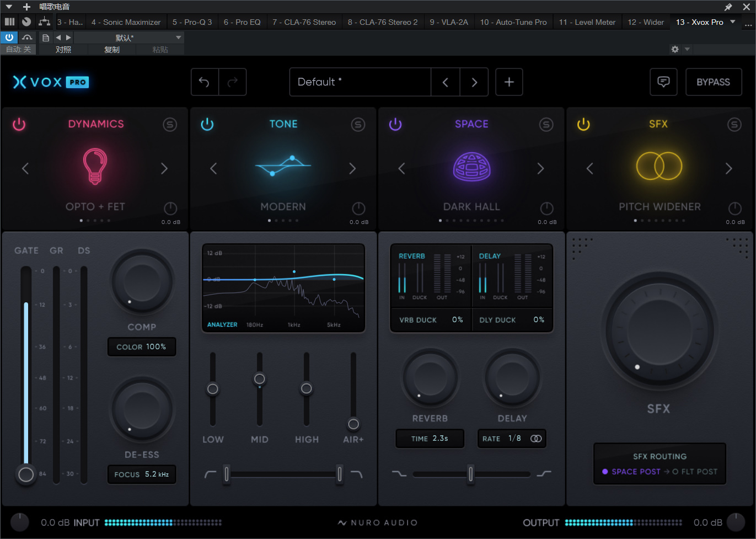The height and width of the screenshot is (539, 756).
Task: Switch to next Space reverb type
Action: pos(540,169)
